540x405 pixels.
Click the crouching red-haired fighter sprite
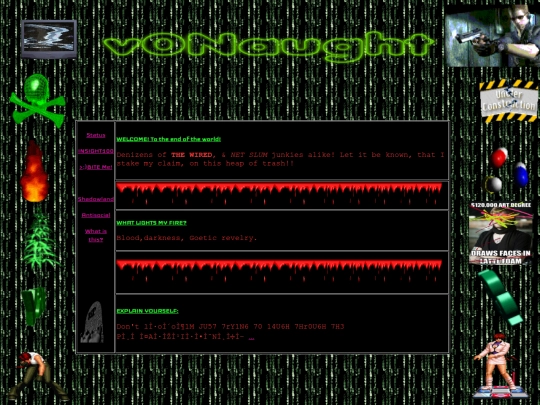point(38,376)
